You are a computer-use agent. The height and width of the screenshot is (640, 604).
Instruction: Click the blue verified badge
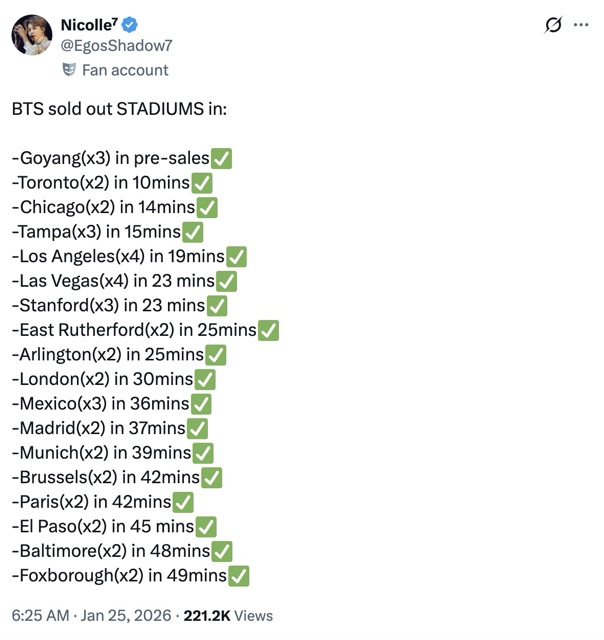pyautogui.click(x=131, y=25)
